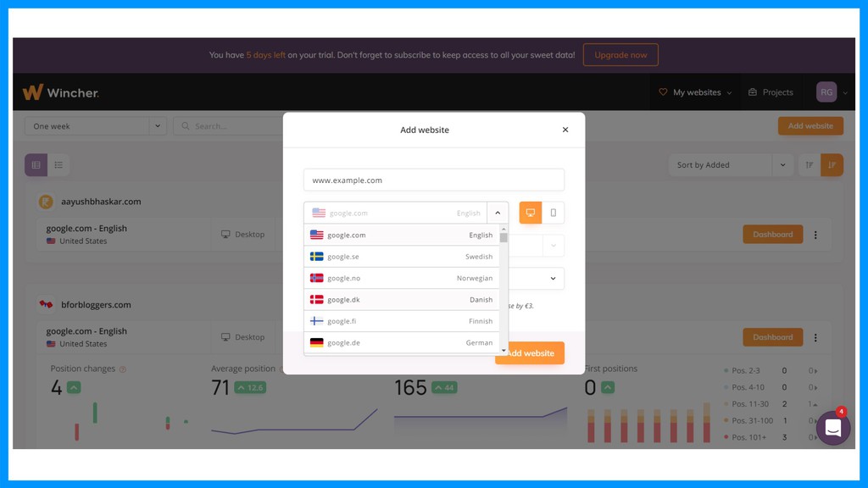
Task: Collapse the search engine dropdown chevron
Action: (498, 213)
